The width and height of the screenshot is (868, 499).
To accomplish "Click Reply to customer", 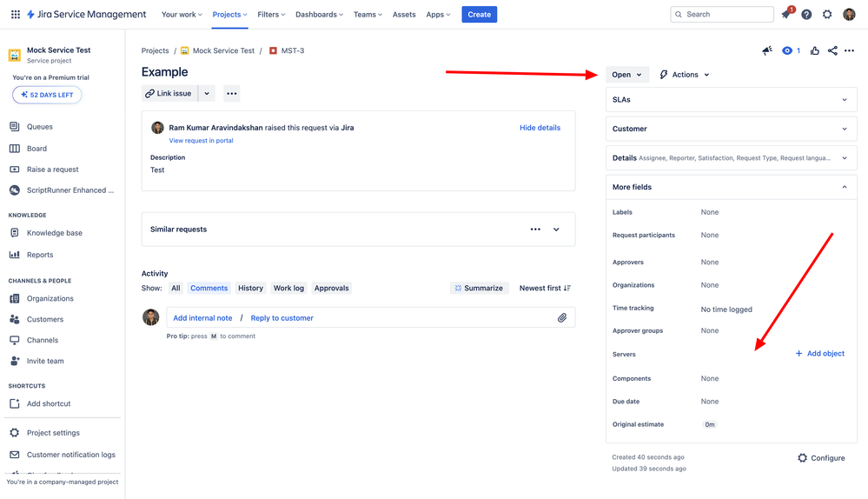I will point(282,318).
